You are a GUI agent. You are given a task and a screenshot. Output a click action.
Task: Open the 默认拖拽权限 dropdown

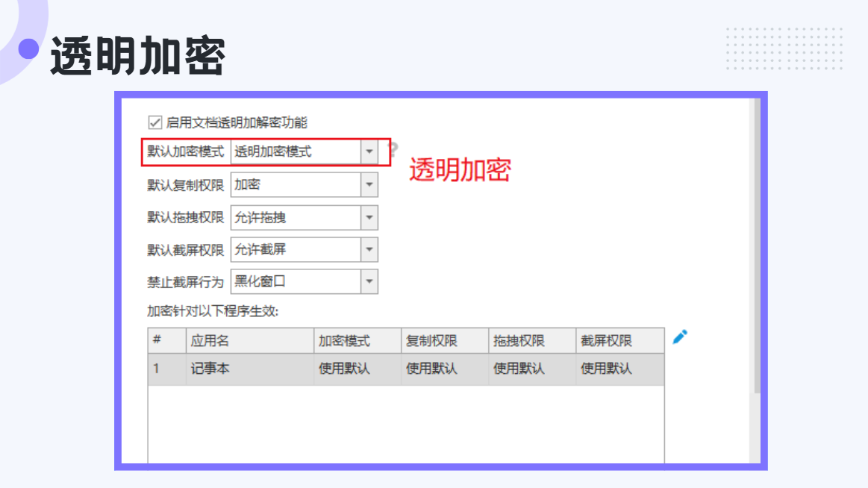[304, 217]
